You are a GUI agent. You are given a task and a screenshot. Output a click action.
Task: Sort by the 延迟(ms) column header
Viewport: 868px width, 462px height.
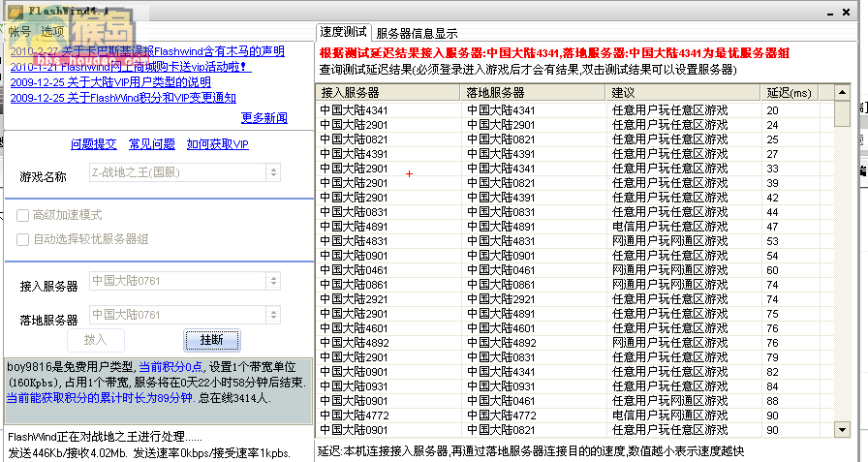pos(790,92)
